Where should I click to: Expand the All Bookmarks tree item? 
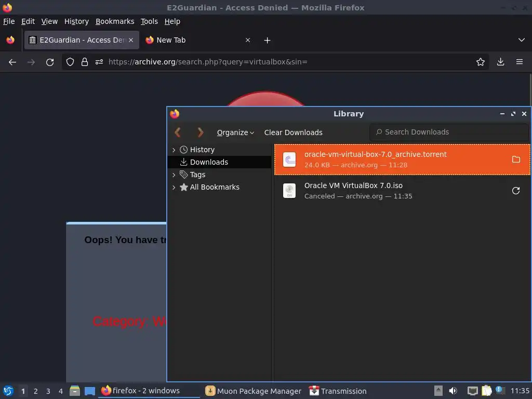click(174, 187)
